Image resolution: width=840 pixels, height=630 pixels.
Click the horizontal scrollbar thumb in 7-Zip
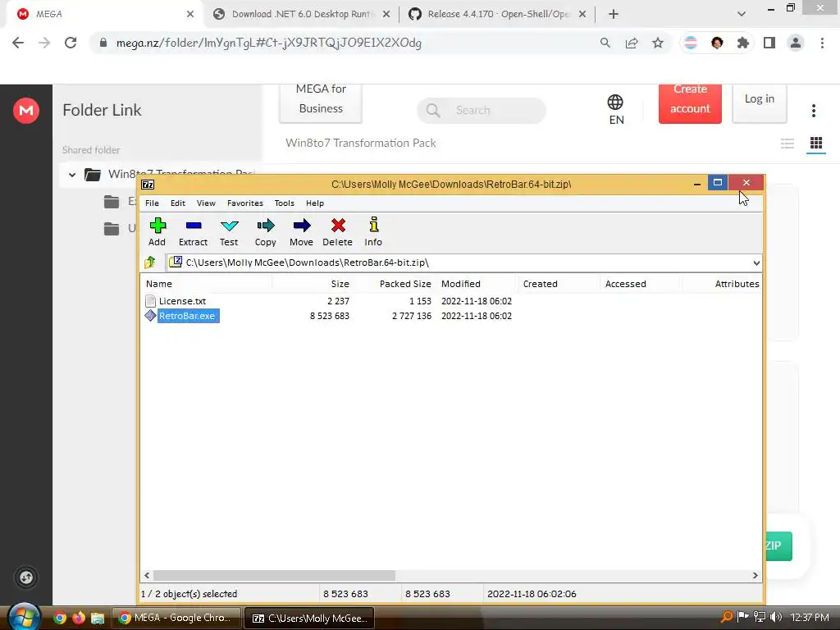point(274,575)
